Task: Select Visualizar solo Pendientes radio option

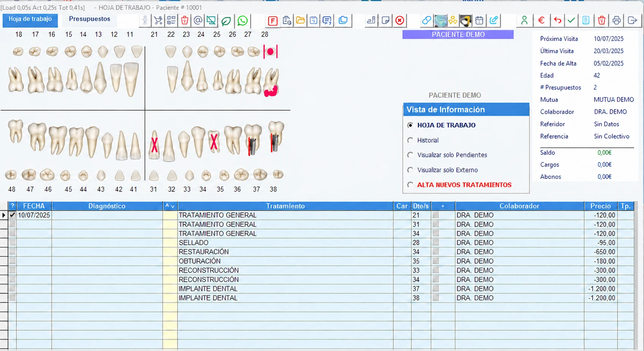Action: [x=410, y=155]
